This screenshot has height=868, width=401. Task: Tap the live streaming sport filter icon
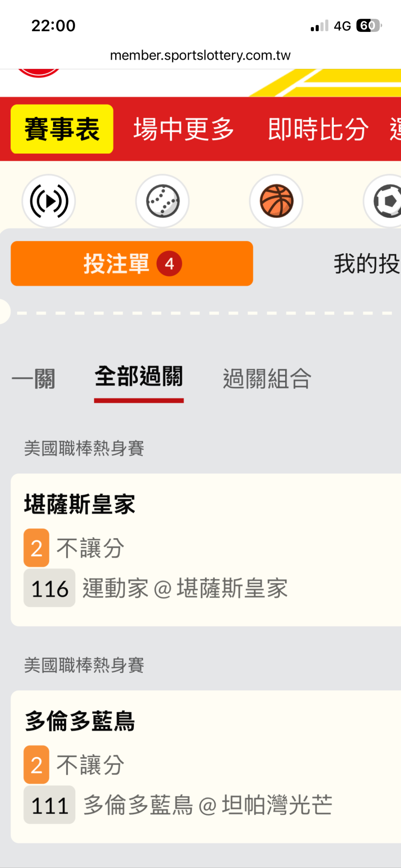click(49, 201)
